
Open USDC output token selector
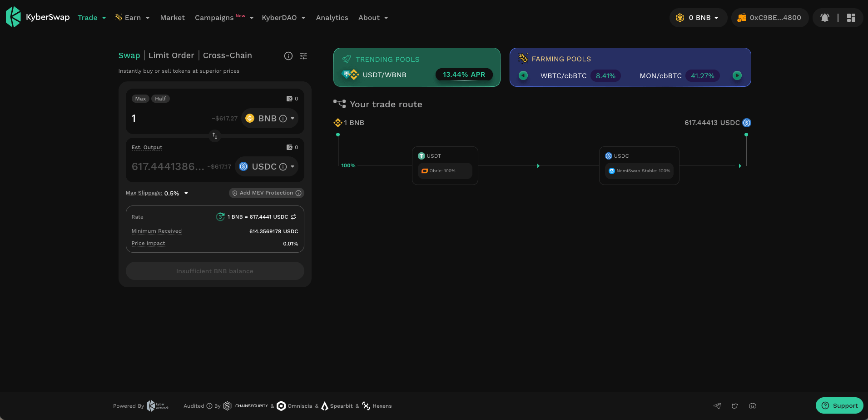click(267, 167)
